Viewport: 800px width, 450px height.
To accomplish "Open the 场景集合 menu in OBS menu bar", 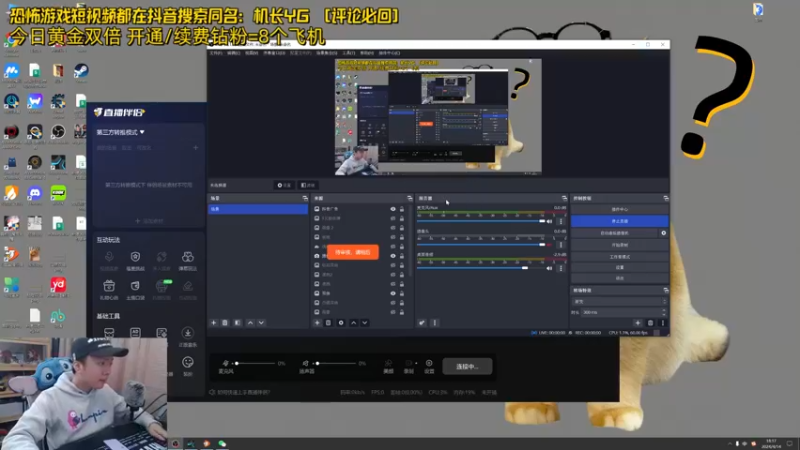I will pyautogui.click(x=327, y=53).
